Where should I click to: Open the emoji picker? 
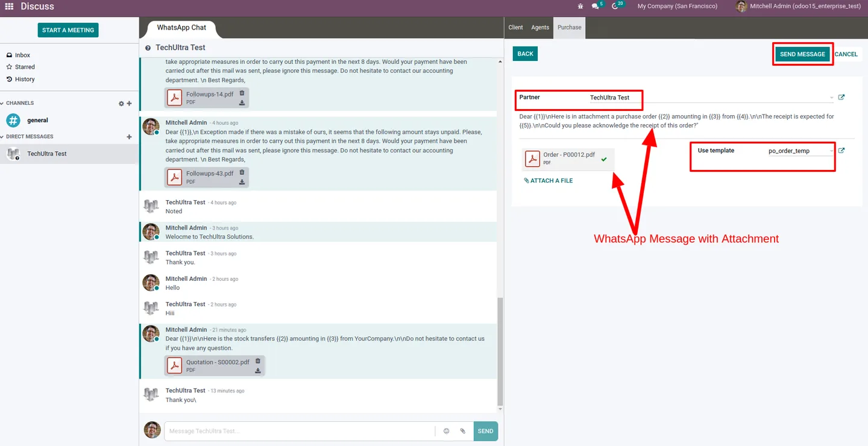pos(447,431)
